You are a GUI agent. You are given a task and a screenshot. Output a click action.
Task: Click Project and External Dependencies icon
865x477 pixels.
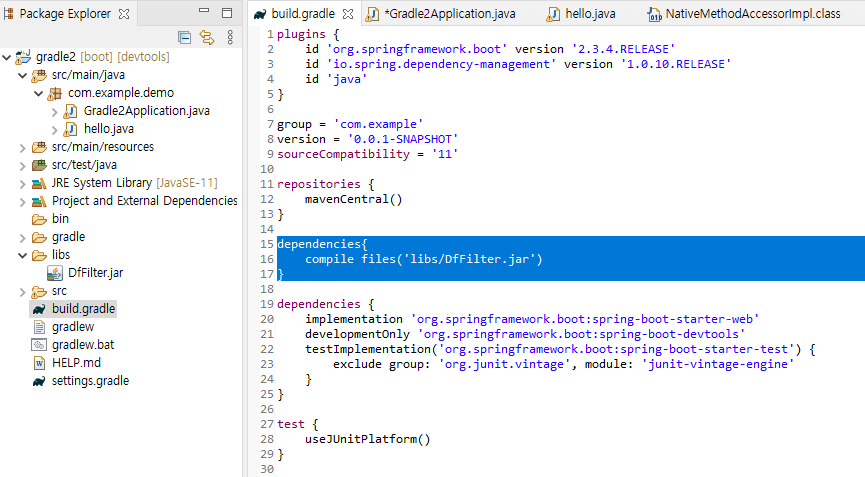click(39, 201)
